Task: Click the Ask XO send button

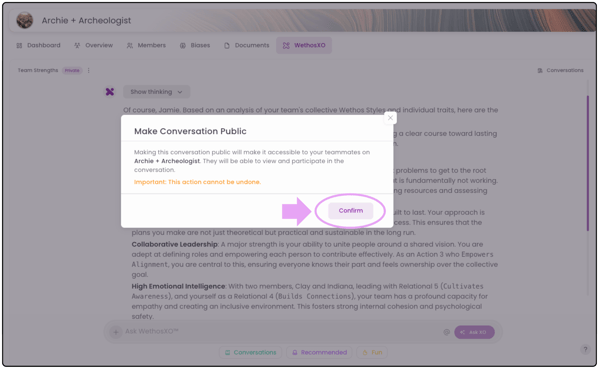Action: (x=474, y=332)
